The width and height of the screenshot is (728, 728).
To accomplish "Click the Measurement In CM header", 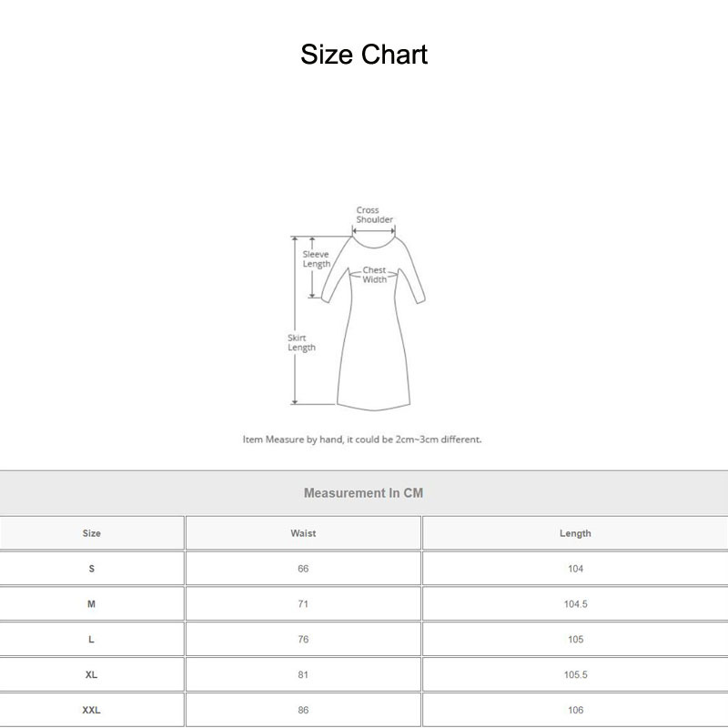I will [363, 493].
